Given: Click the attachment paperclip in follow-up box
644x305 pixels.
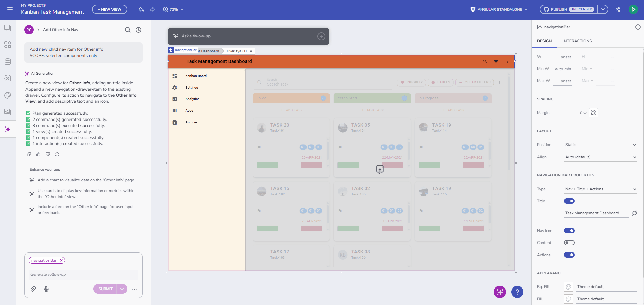Looking at the screenshot, I should 33,289.
